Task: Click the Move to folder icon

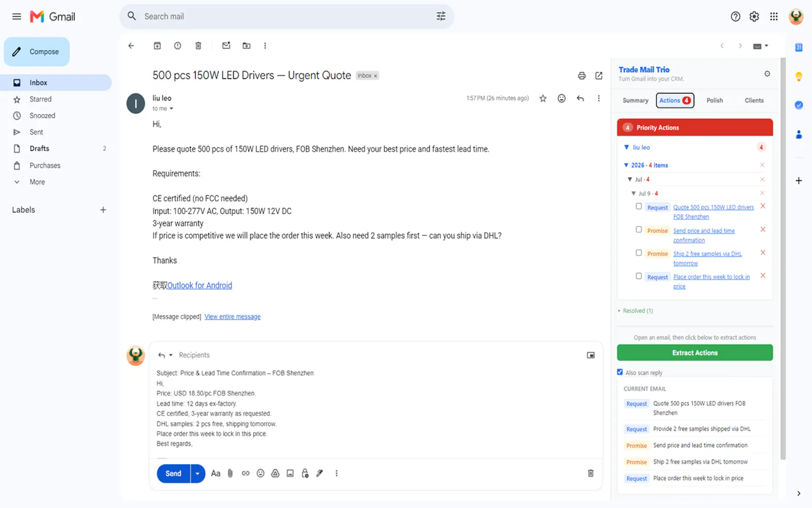Action: 247,46
